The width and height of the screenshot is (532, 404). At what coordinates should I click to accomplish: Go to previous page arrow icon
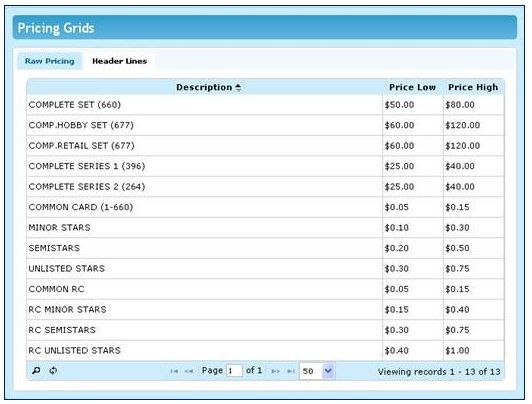tap(189, 371)
